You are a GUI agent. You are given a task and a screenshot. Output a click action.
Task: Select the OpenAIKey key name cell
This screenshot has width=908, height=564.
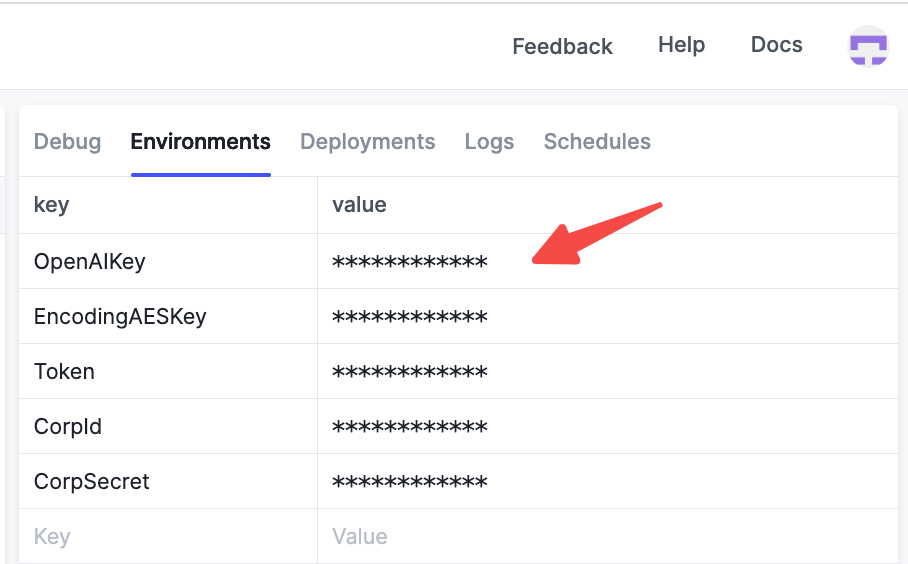(168, 261)
